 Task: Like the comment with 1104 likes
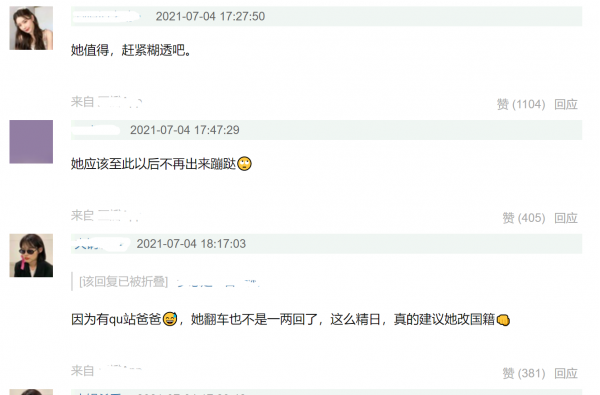521,104
